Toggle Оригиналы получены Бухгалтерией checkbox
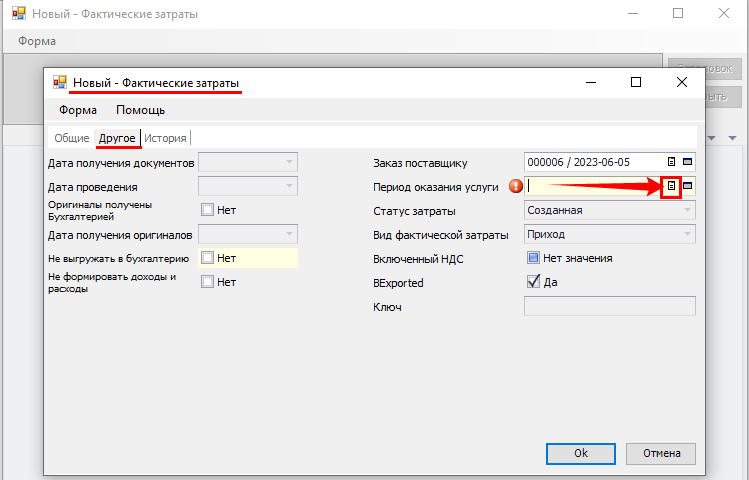Screen dimensions: 749x480 [207, 210]
